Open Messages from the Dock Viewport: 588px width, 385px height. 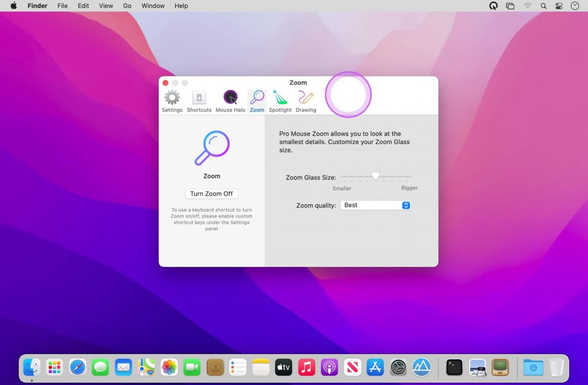100,367
